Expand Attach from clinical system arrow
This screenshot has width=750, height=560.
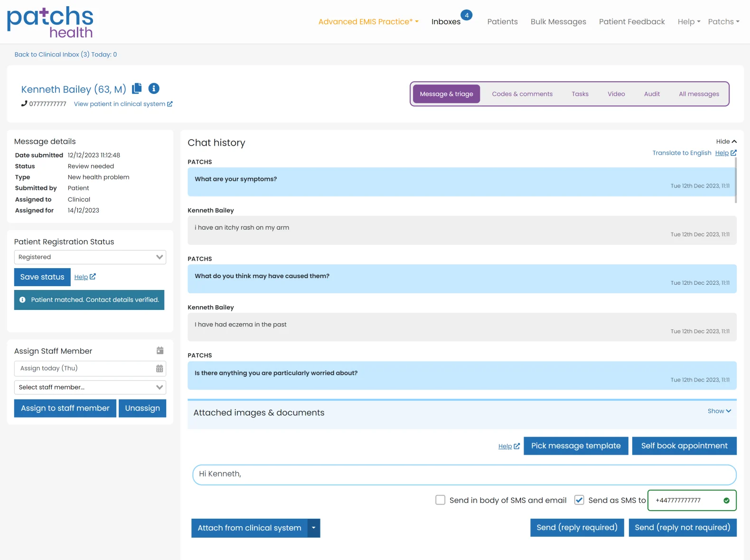(314, 528)
